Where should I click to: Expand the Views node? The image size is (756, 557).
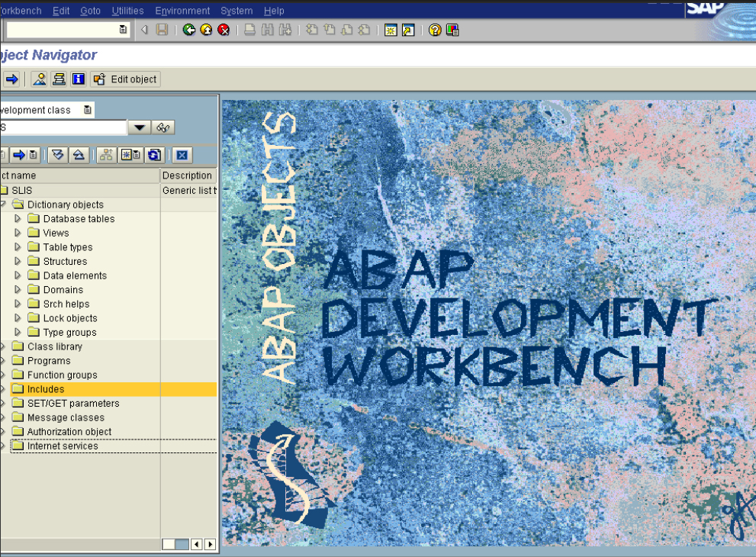(x=18, y=233)
